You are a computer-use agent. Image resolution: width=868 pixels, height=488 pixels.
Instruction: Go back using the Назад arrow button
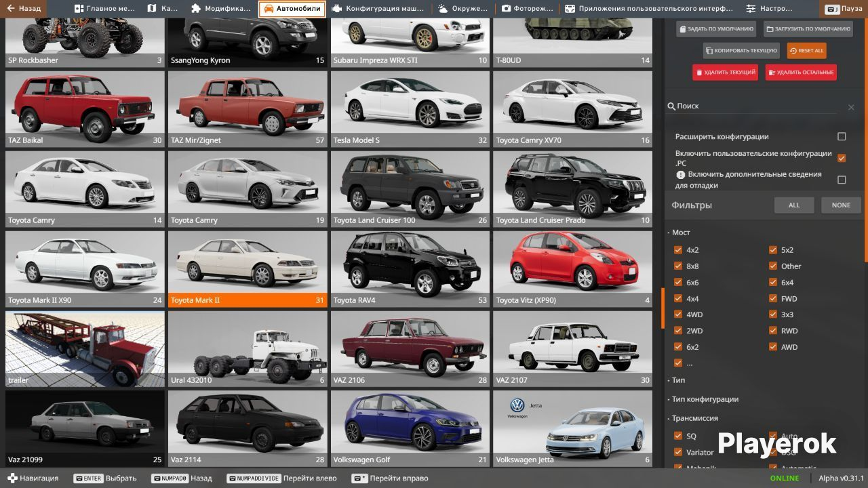click(x=24, y=9)
